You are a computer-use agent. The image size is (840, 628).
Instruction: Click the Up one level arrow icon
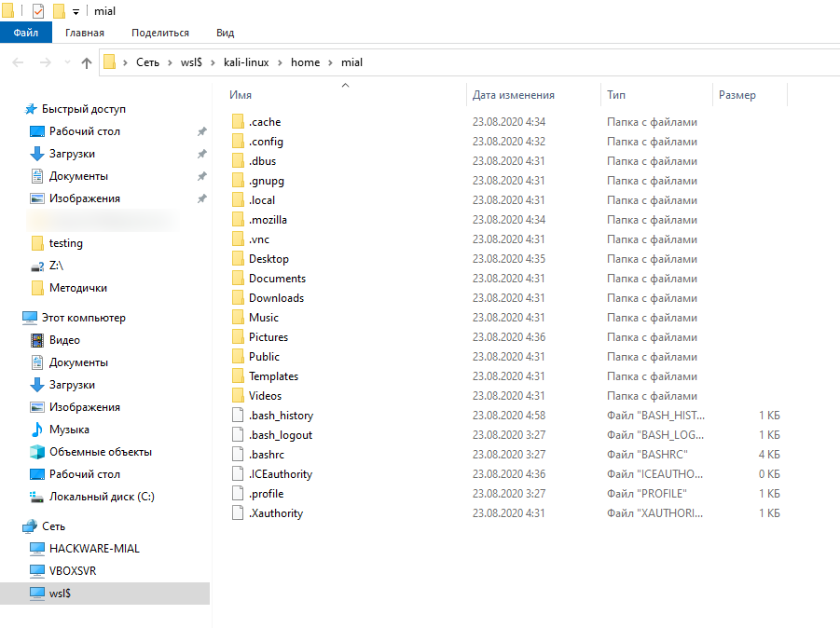(x=87, y=62)
